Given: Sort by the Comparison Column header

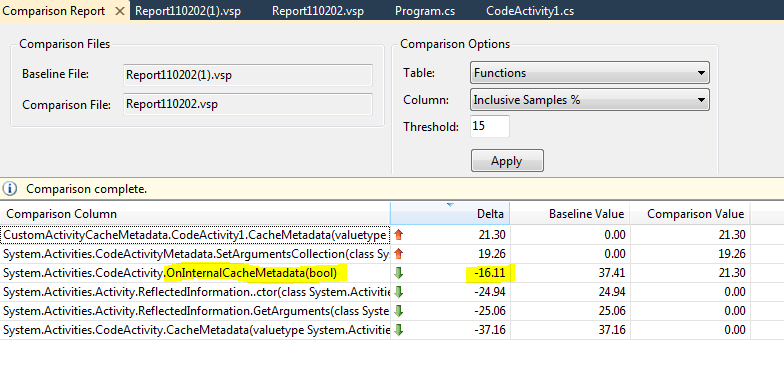Looking at the screenshot, I should point(195,214).
